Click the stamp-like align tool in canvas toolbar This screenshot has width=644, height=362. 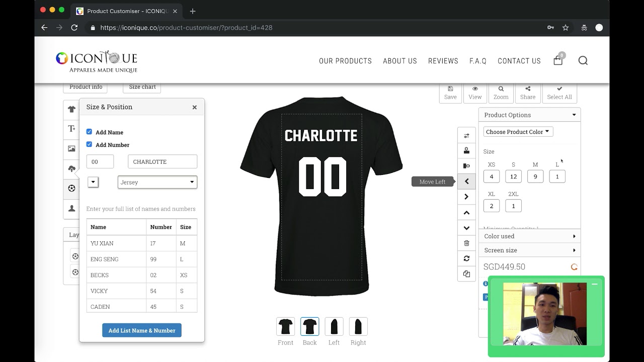tap(466, 150)
